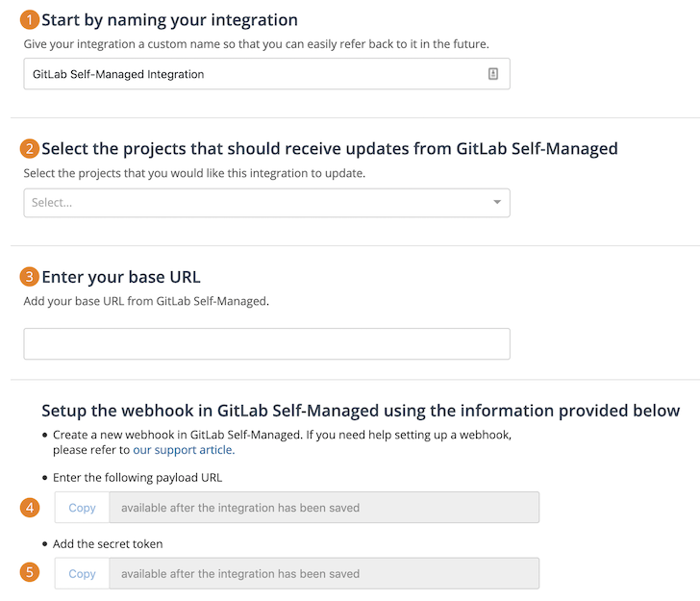Click the "Setup the webhook" section heading
The image size is (700, 601).
pyautogui.click(x=361, y=411)
